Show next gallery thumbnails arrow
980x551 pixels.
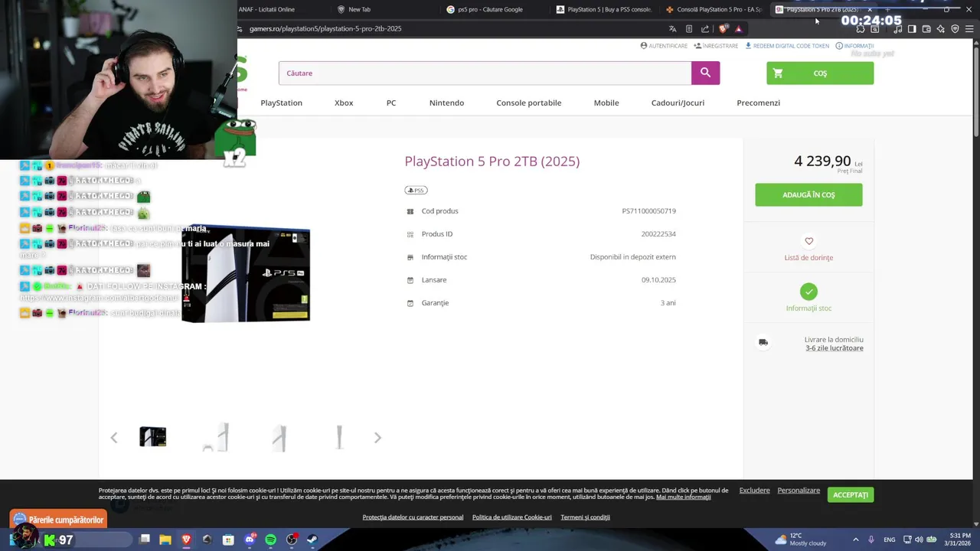(x=377, y=438)
